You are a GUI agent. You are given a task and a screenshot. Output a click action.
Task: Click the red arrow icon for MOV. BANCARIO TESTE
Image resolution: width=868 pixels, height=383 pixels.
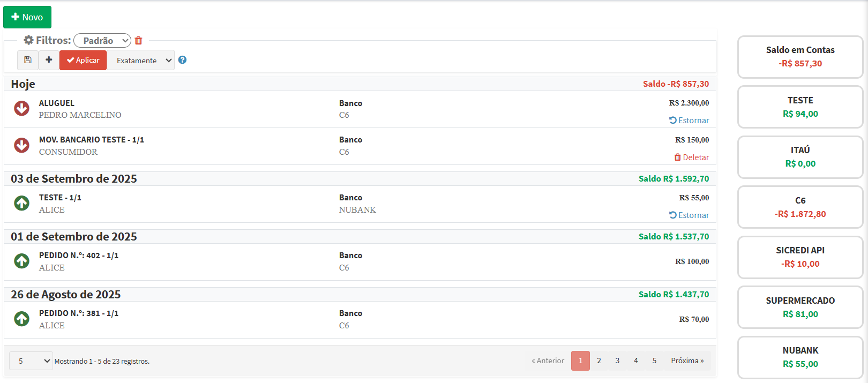(x=21, y=145)
